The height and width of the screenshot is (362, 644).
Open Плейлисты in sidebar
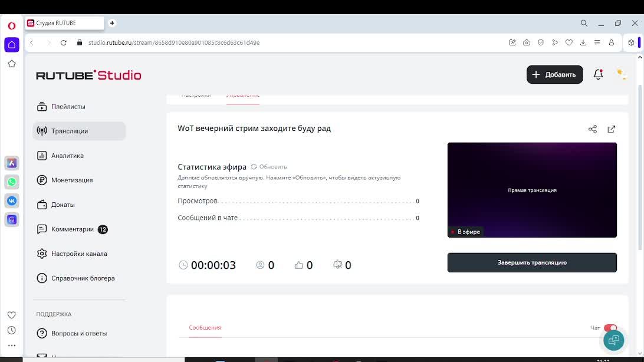tap(79, 107)
